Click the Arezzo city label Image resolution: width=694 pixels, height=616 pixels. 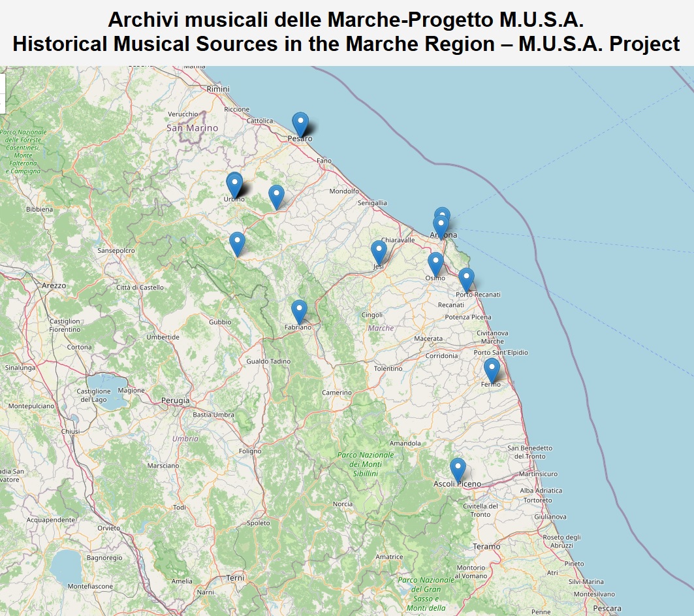[54, 285]
